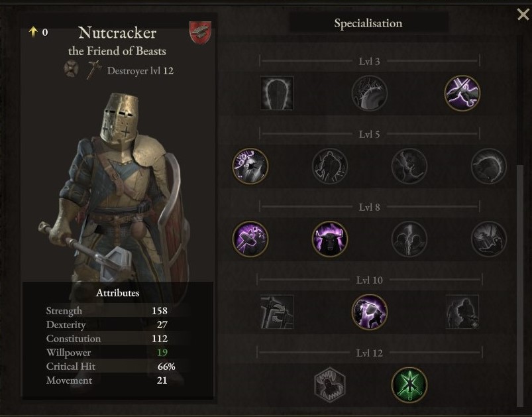
Task: Select the square glowing arch skill at Lvl 3
Action: coord(276,93)
